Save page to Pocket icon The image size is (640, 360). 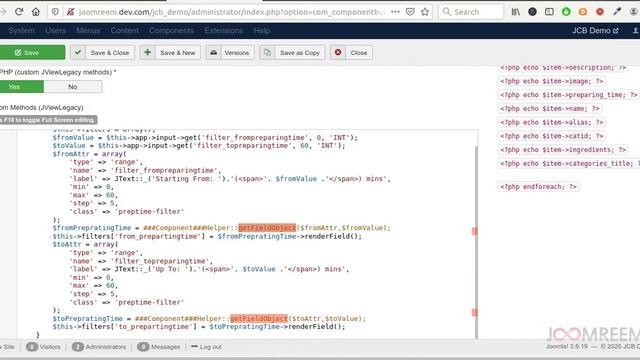coord(410,12)
